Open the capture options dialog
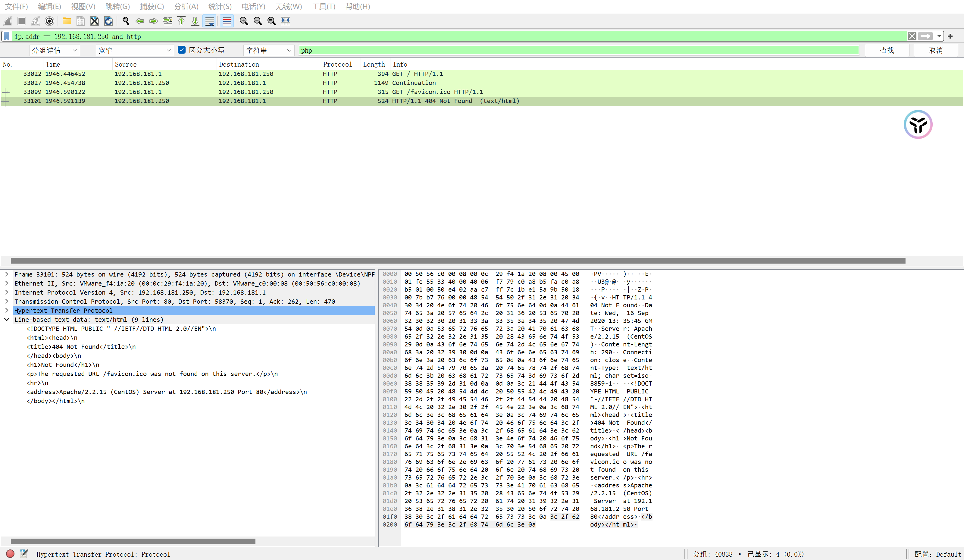The image size is (964, 560). pyautogui.click(x=49, y=21)
